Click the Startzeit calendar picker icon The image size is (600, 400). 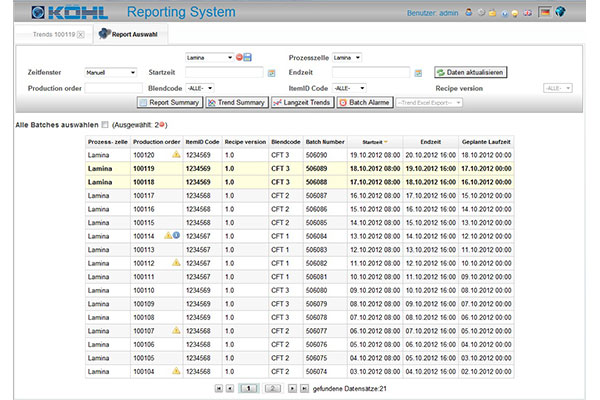pyautogui.click(x=271, y=73)
